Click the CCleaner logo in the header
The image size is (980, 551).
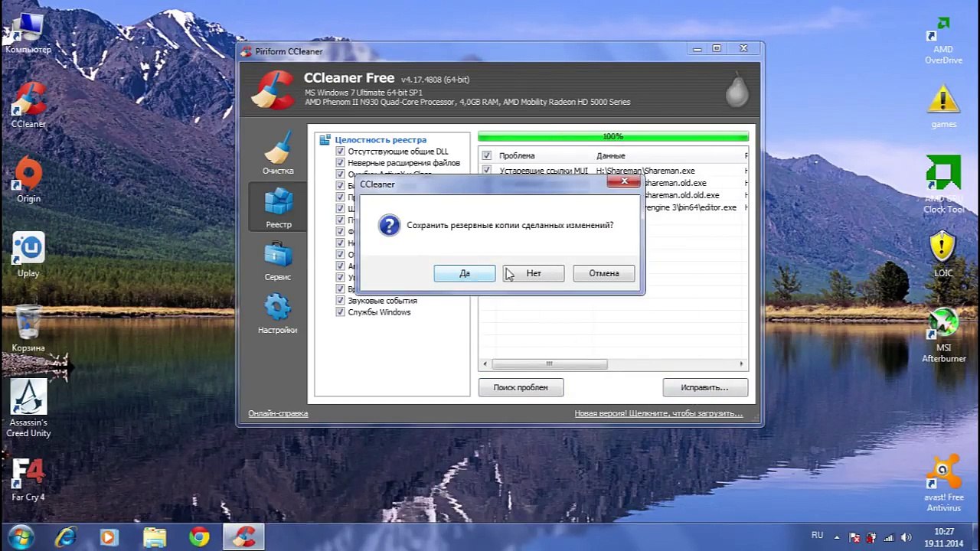[273, 91]
